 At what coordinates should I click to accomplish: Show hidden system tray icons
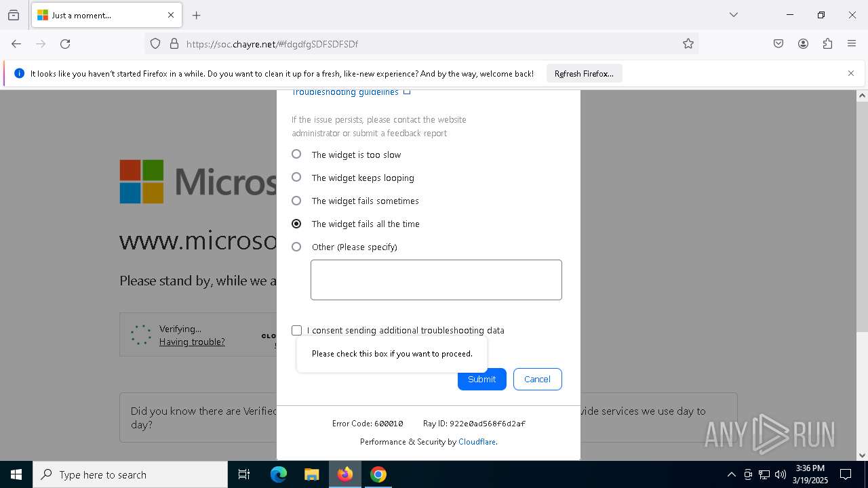[x=731, y=474]
